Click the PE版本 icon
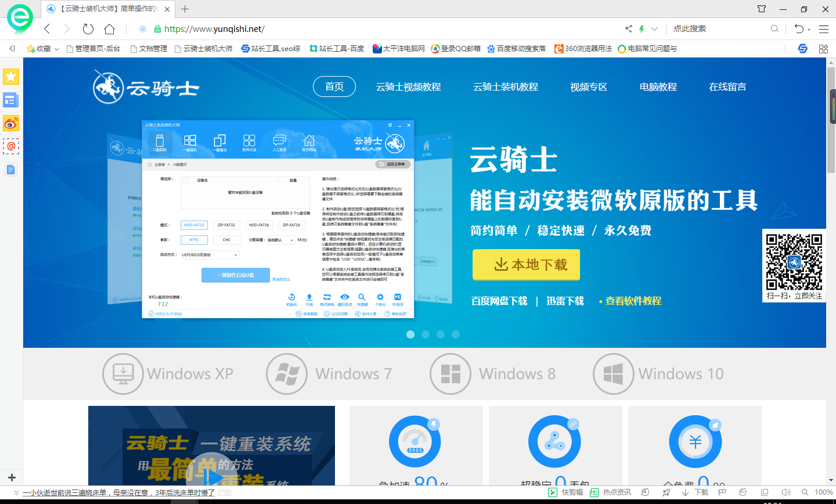This screenshot has height=504, width=836. (397, 298)
